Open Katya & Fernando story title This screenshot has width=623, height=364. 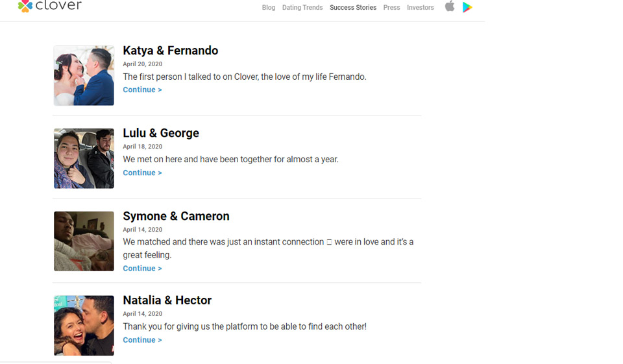tap(170, 51)
